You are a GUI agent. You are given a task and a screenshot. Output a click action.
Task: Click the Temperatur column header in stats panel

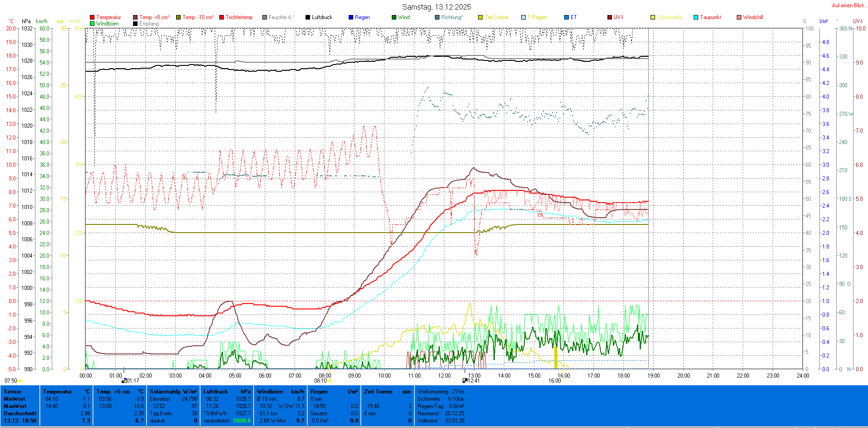(x=57, y=392)
